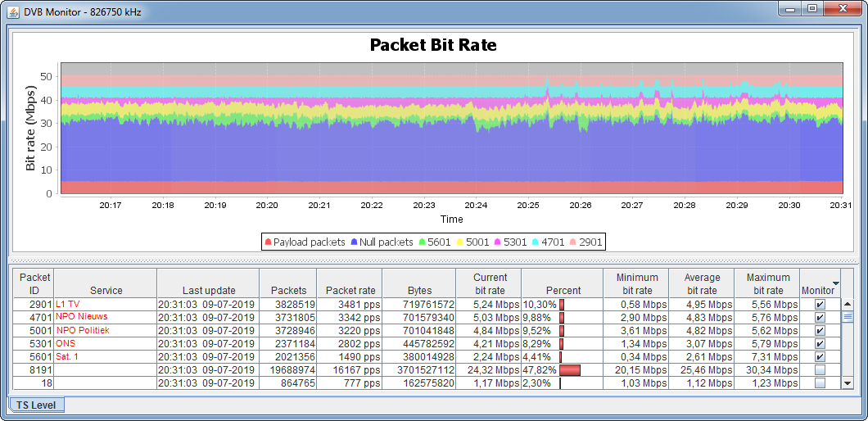
Task: Sort by Current bit rate column header
Action: [490, 284]
